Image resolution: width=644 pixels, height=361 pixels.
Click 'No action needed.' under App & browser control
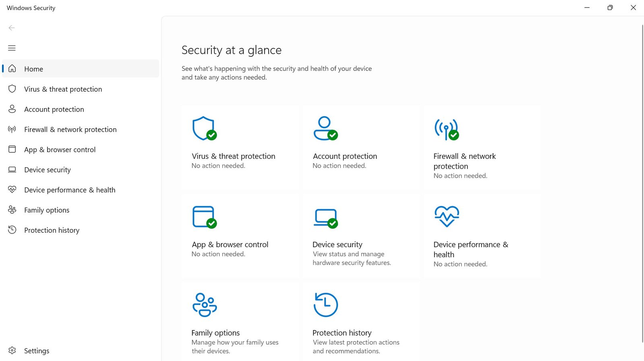[x=218, y=254]
